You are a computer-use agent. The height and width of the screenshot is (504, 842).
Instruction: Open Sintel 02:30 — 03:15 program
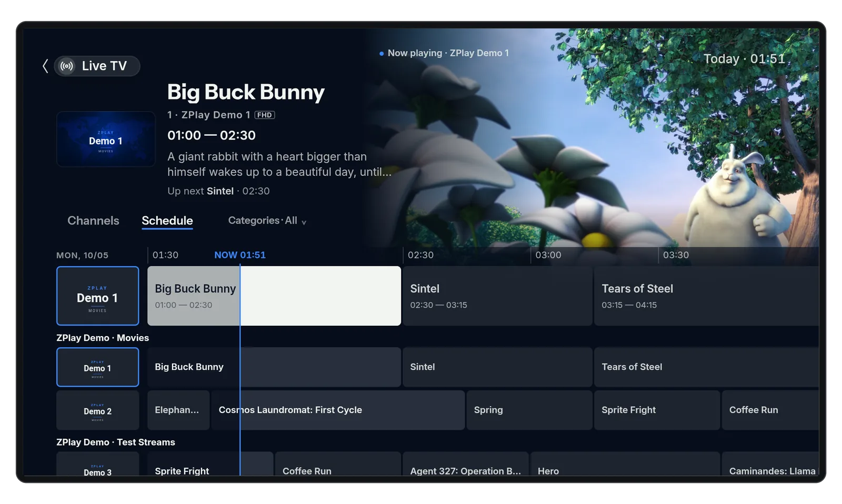(x=498, y=296)
